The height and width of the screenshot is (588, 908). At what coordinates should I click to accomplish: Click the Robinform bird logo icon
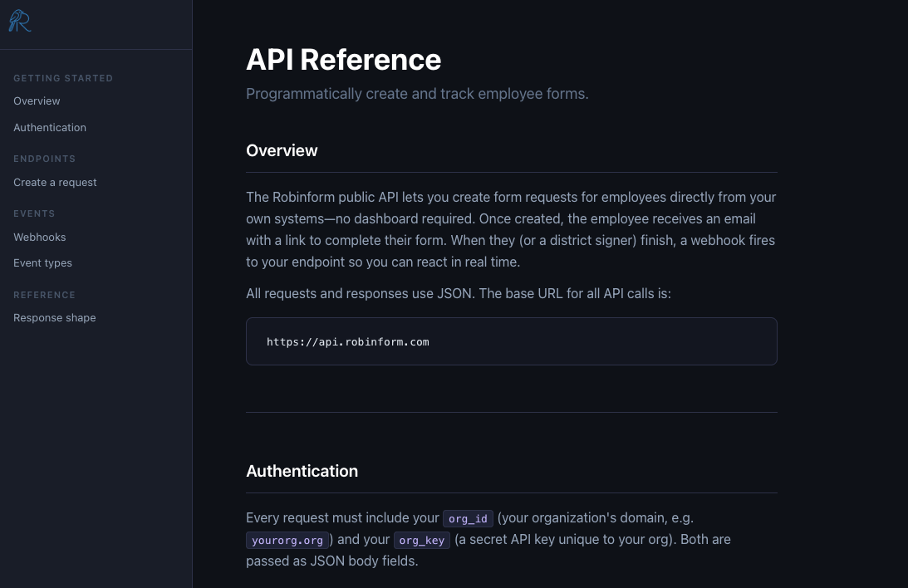click(x=20, y=21)
